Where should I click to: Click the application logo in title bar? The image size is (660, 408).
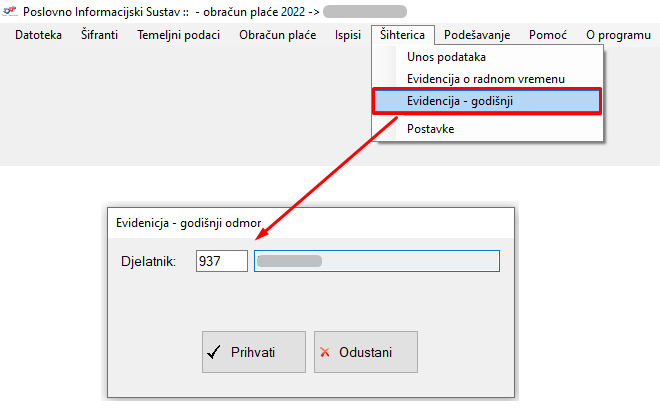10,12
